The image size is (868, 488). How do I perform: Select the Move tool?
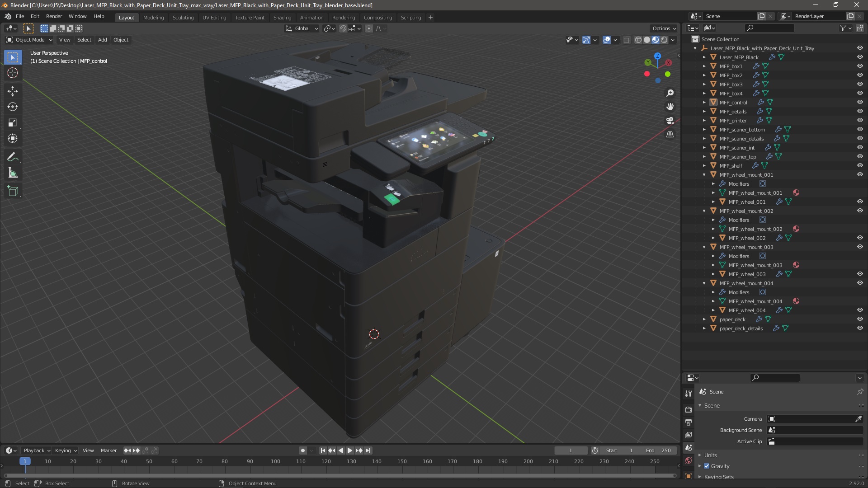[13, 91]
